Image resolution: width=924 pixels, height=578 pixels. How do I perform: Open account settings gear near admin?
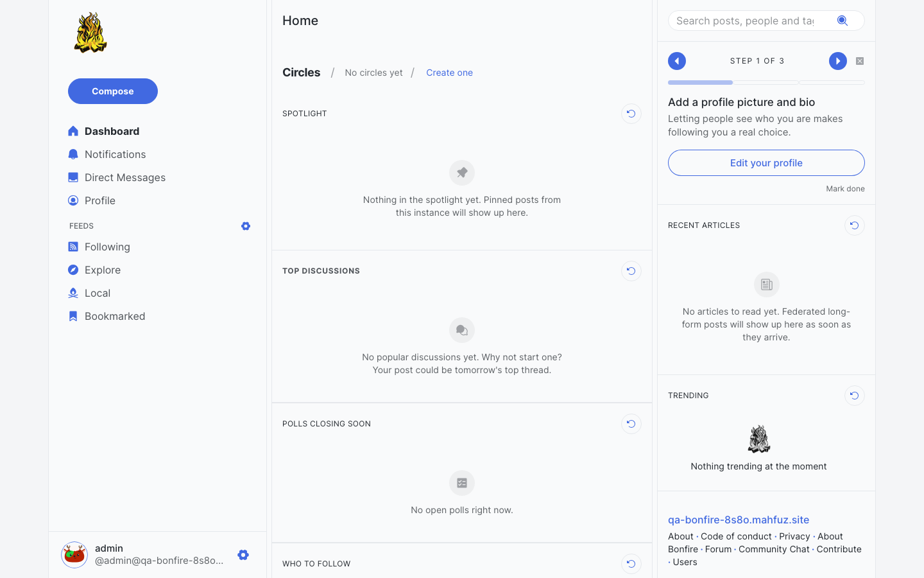click(x=243, y=555)
